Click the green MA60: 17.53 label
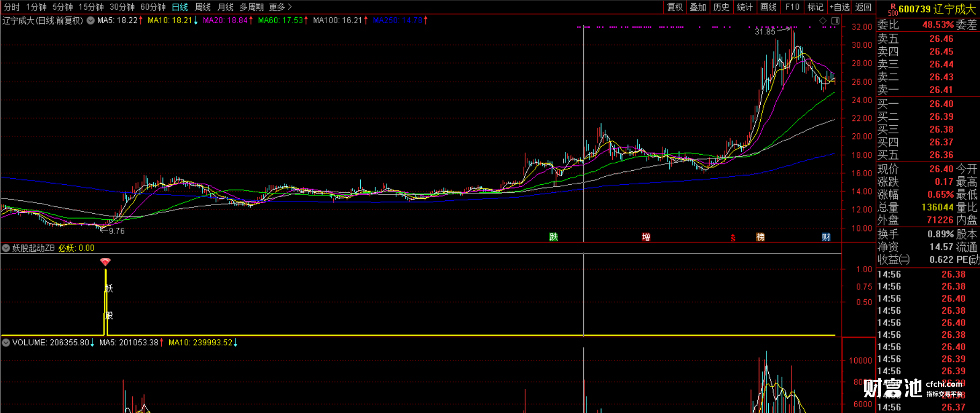Image resolution: width=980 pixels, height=413 pixels. click(283, 20)
